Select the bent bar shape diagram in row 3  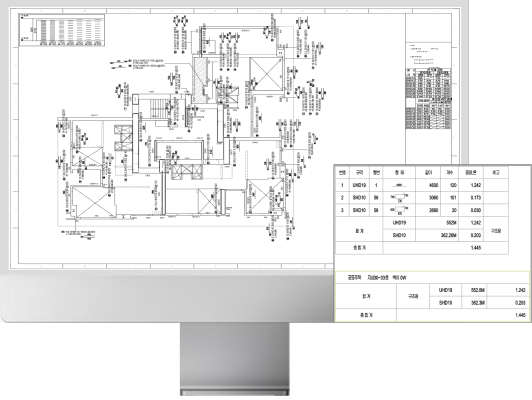click(x=399, y=210)
